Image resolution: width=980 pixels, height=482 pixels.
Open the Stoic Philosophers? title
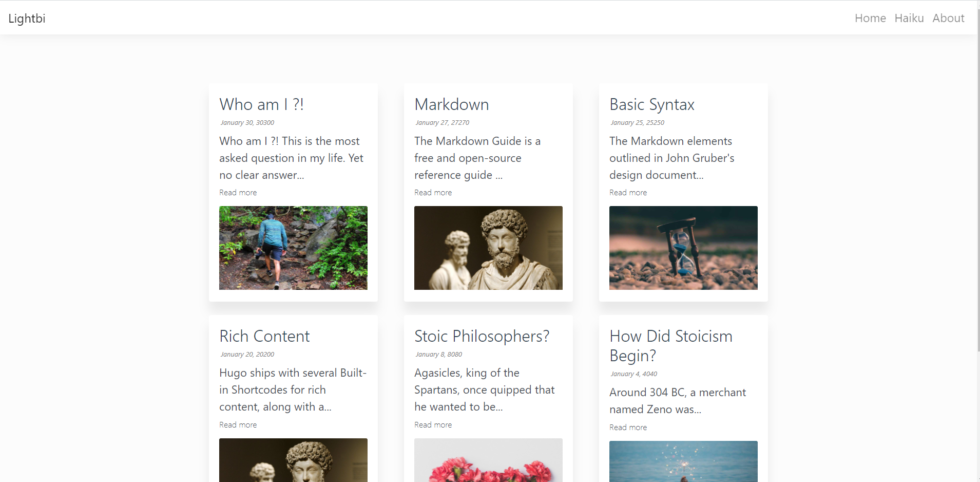point(482,336)
